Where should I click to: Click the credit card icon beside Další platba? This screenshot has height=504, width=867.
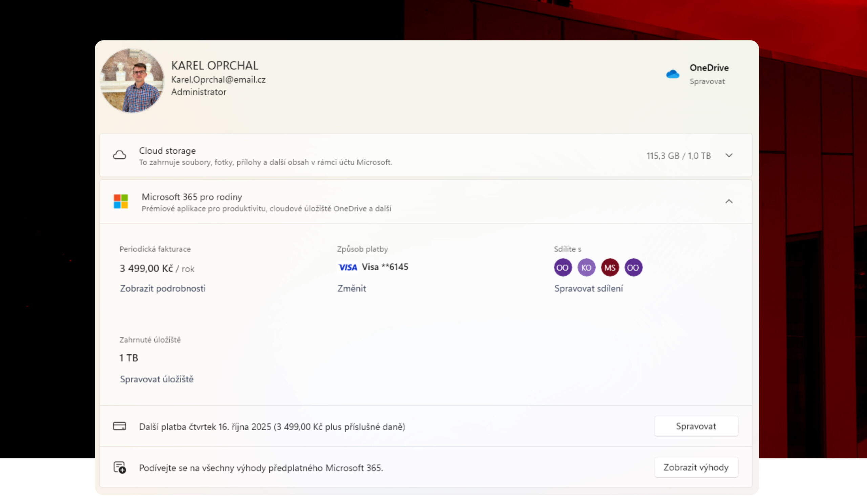coord(120,426)
